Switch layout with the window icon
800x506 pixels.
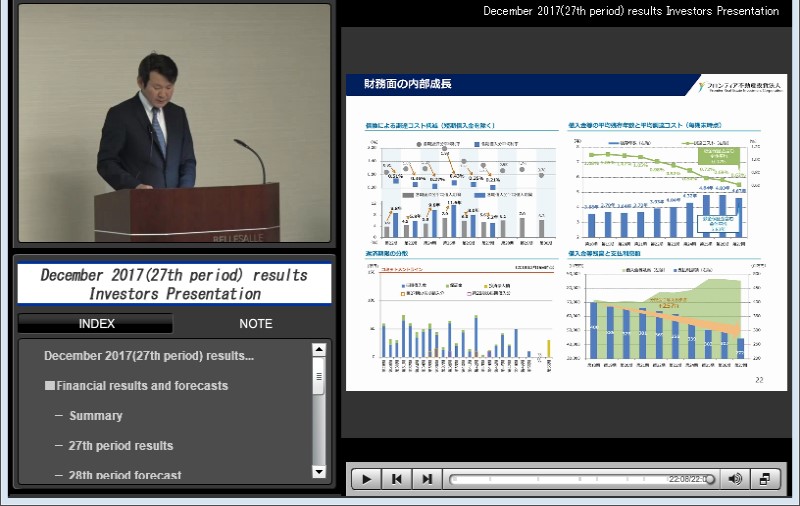click(x=764, y=479)
